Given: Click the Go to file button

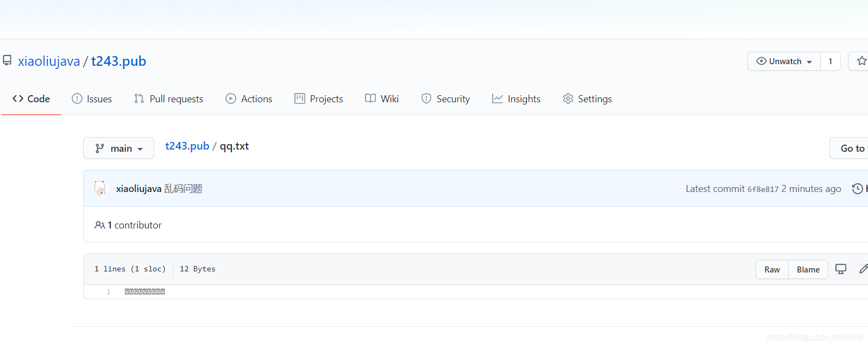Looking at the screenshot, I should click(x=850, y=148).
